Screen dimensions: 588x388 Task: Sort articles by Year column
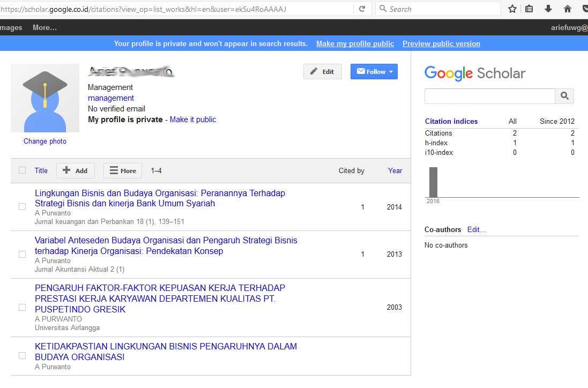tap(395, 170)
